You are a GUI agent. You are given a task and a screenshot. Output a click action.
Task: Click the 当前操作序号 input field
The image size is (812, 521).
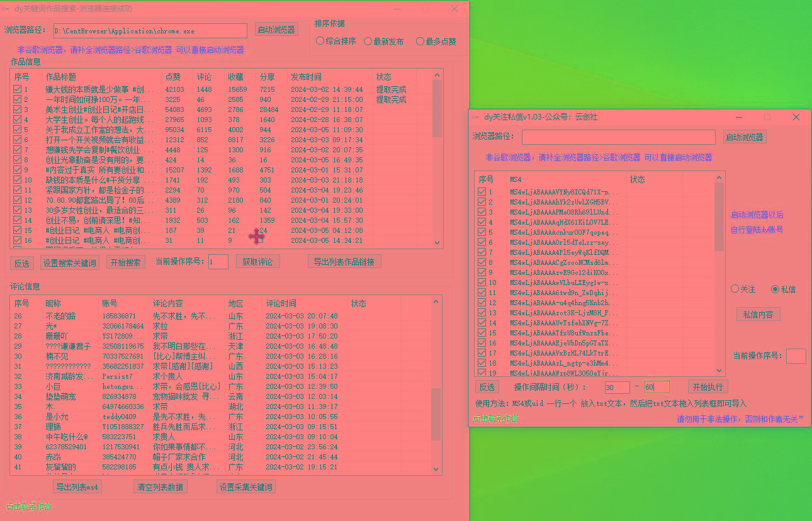[218, 261]
